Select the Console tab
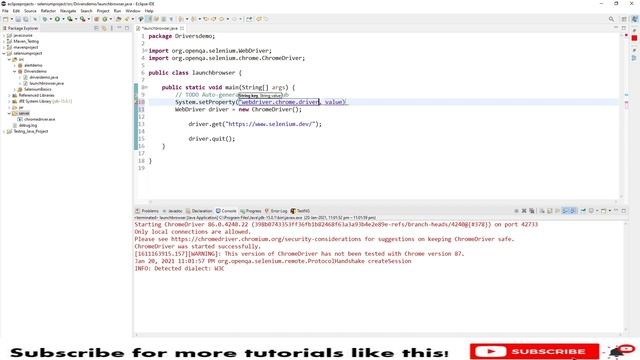Screen dimensions: 640x360 click(x=226, y=211)
